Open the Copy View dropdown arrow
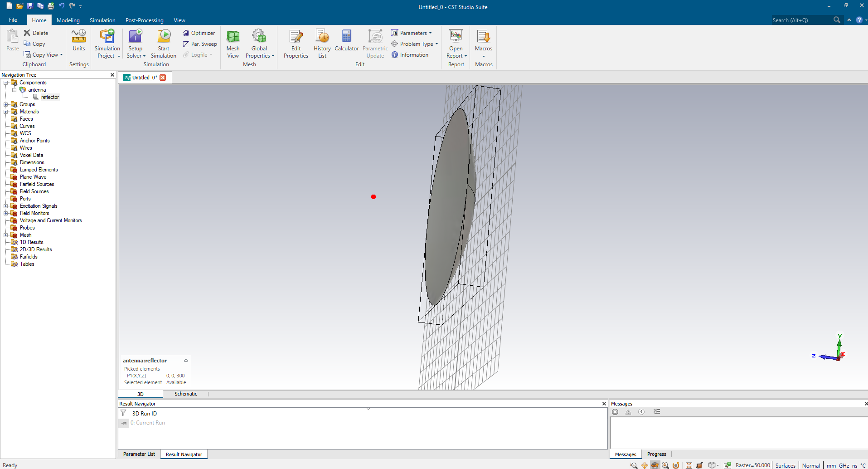Image resolution: width=868 pixels, height=469 pixels. (61, 55)
